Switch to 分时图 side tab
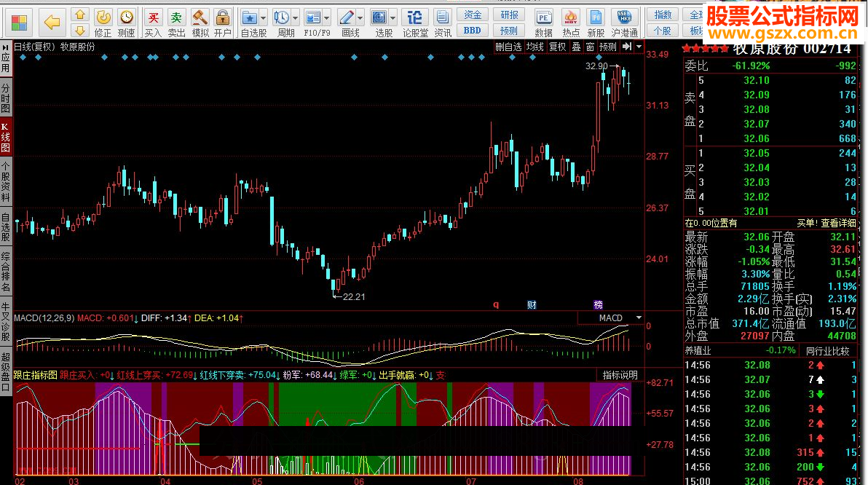This screenshot has height=485, width=868. click(x=6, y=98)
